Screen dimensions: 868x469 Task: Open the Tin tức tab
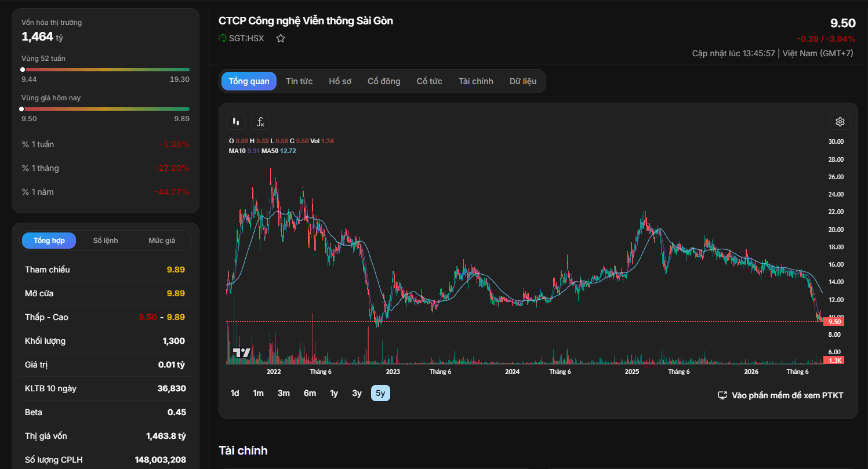point(299,81)
